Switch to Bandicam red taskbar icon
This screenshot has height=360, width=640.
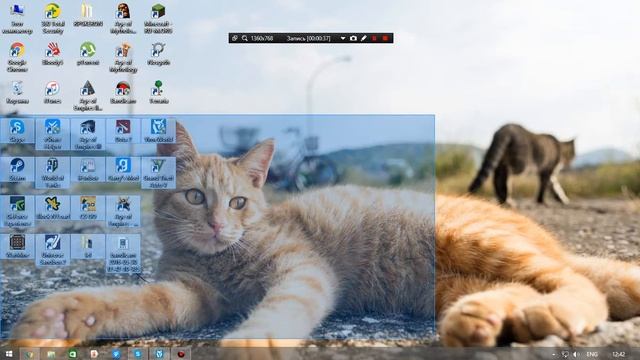[181, 354]
